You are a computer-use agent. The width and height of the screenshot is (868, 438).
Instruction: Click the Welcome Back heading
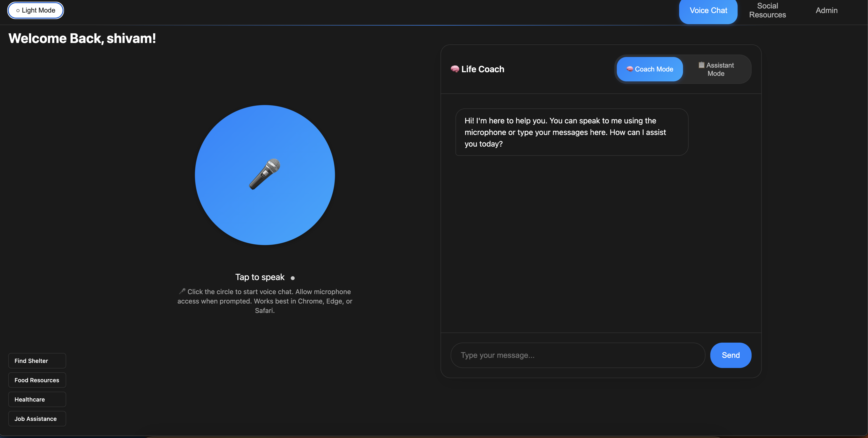coord(82,38)
